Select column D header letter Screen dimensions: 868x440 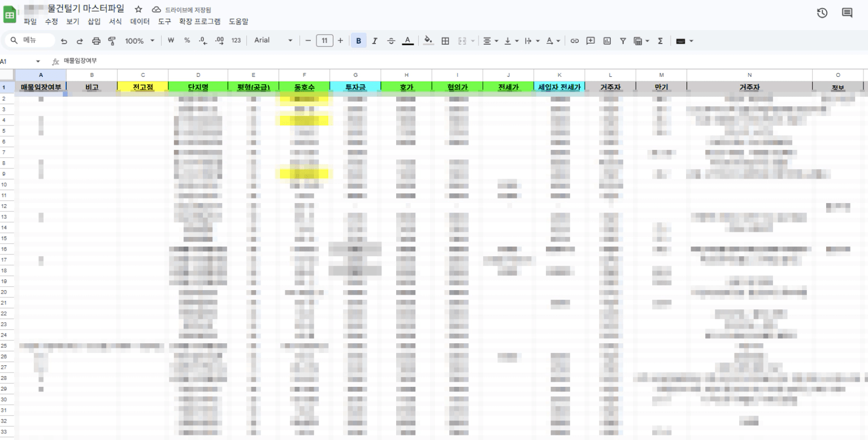[x=198, y=75]
